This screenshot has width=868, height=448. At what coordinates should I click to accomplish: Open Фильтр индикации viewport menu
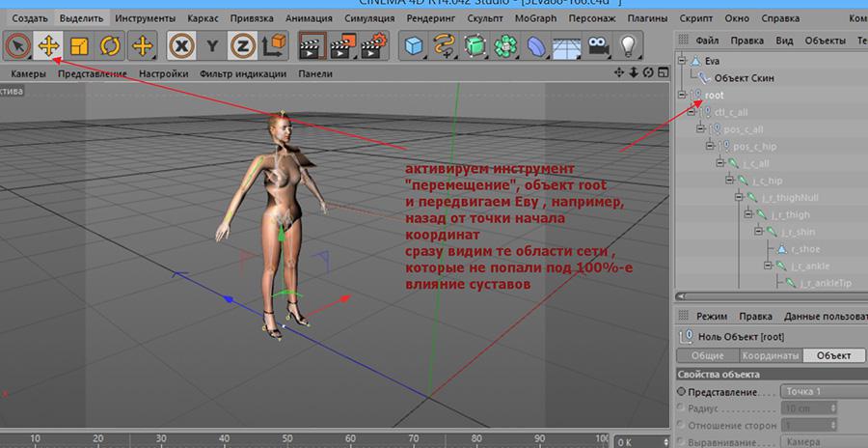pos(241,73)
